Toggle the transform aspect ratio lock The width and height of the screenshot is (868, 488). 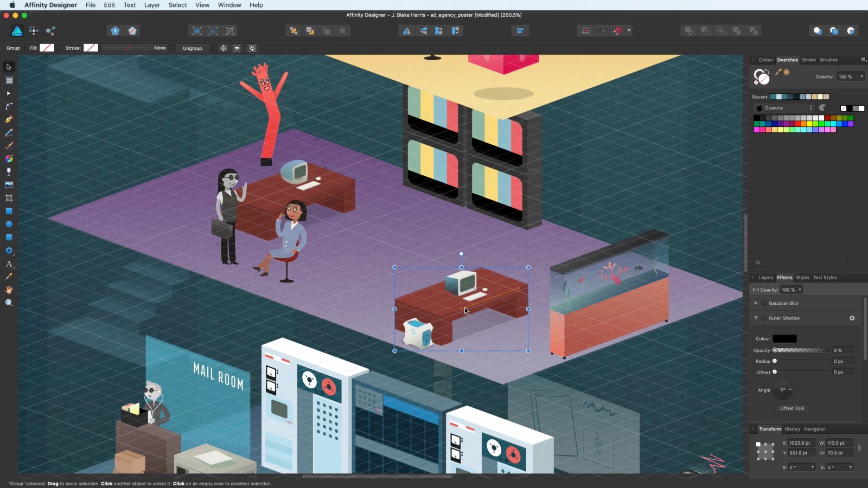pos(859,448)
